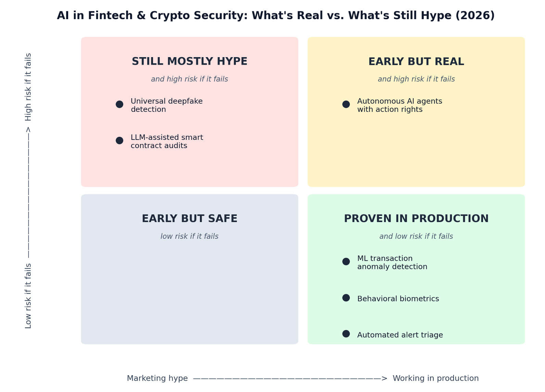Click the Universal deepfake detection text
Image resolution: width=545 pixels, height=392 pixels.
[x=167, y=105]
